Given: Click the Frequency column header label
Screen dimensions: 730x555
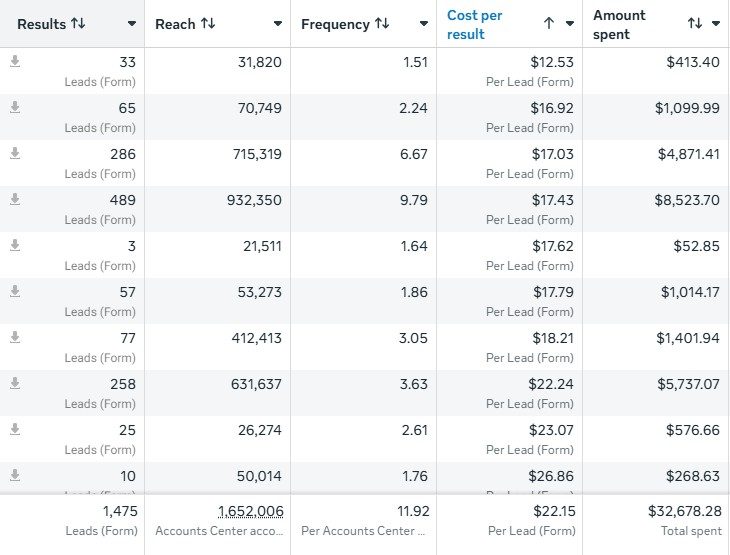Looking at the screenshot, I should tap(335, 24).
